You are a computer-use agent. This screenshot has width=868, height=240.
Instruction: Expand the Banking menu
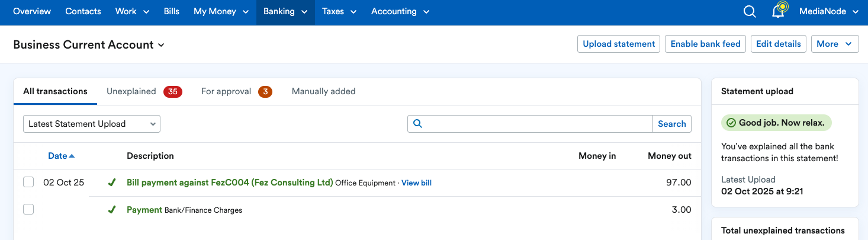(285, 11)
